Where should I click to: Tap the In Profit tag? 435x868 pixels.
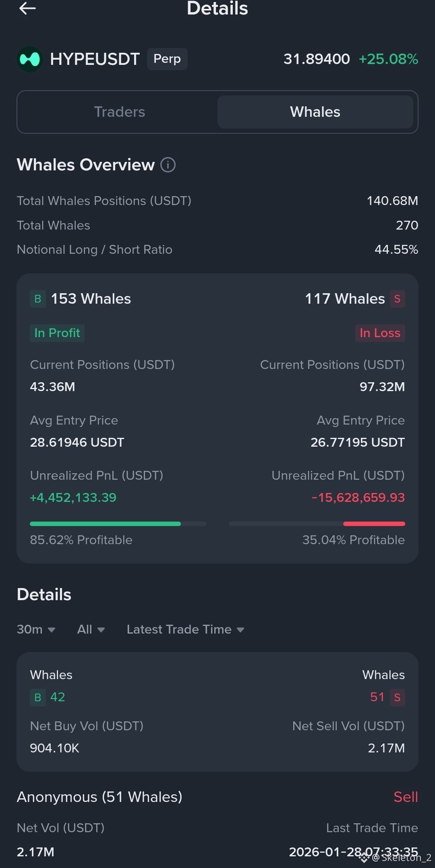[x=57, y=333]
